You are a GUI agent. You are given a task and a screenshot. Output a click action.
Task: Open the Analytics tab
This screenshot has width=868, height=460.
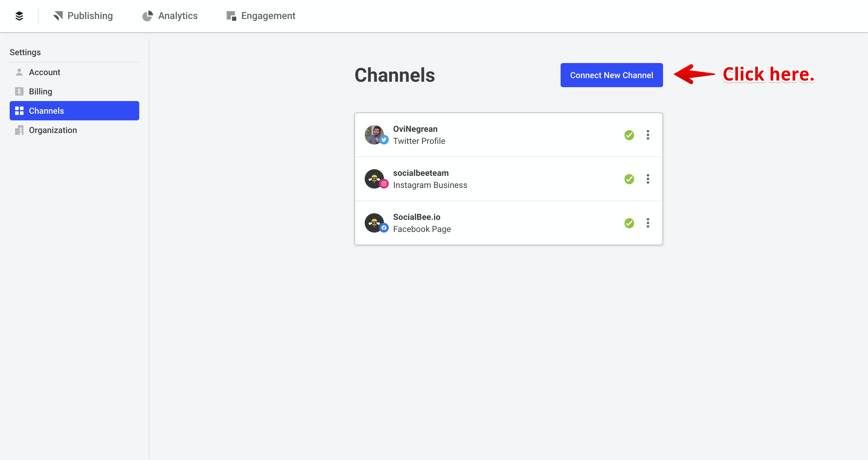(170, 16)
